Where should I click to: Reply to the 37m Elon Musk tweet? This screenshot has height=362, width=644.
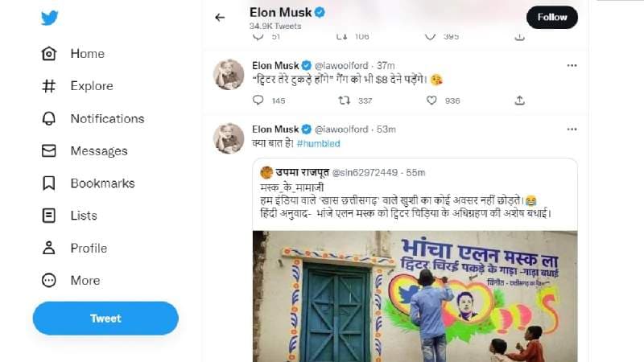click(x=258, y=101)
